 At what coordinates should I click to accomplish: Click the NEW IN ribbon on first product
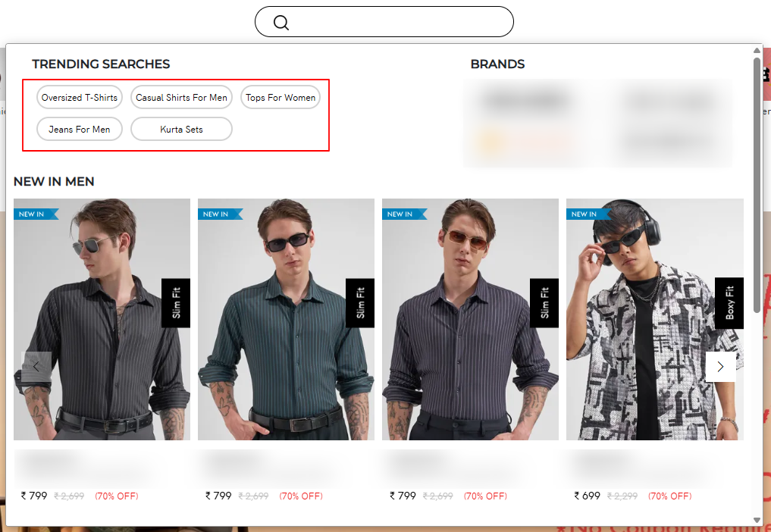click(x=33, y=214)
